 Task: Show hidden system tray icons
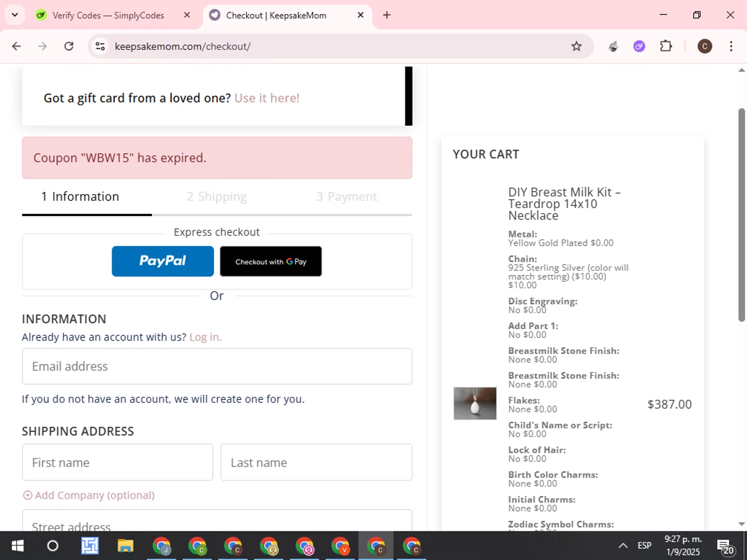tap(623, 546)
